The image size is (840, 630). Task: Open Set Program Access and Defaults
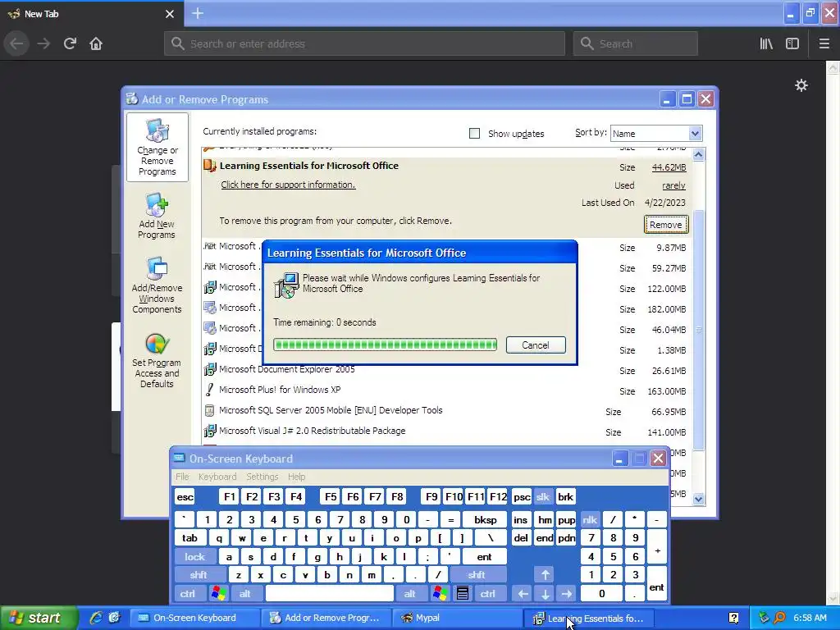pos(157,361)
